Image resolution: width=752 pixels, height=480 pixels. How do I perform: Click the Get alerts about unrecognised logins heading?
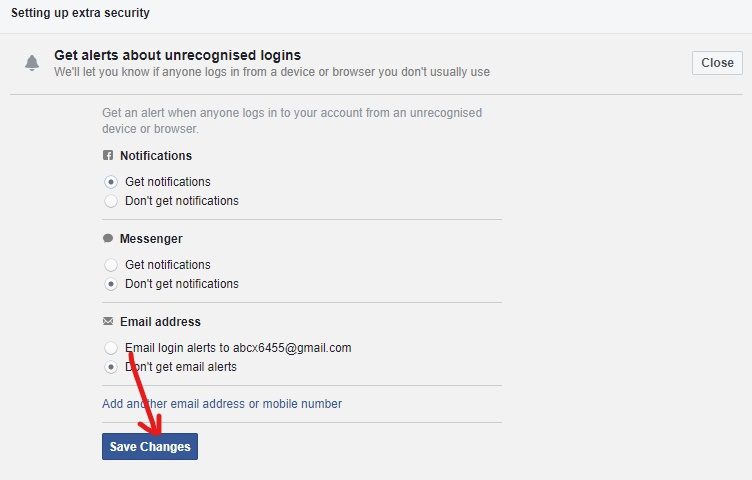click(177, 55)
